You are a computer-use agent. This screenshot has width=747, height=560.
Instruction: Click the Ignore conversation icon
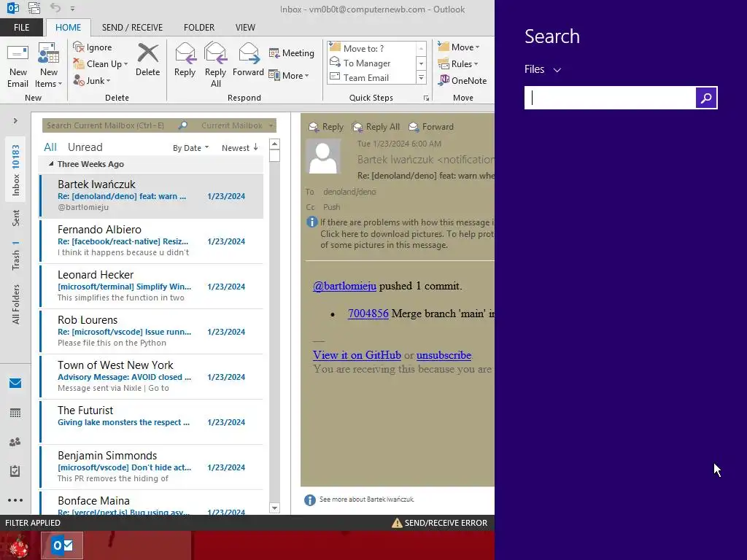(x=93, y=47)
